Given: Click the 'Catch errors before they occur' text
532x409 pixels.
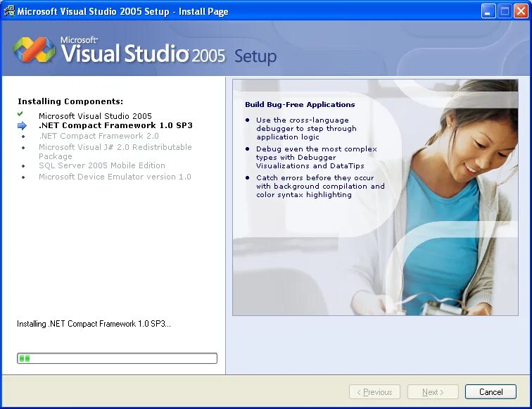Looking at the screenshot, I should click(320, 187).
